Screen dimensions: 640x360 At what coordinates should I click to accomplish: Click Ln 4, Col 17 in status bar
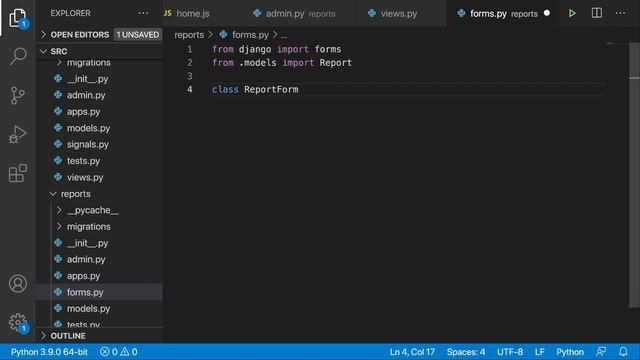412,352
